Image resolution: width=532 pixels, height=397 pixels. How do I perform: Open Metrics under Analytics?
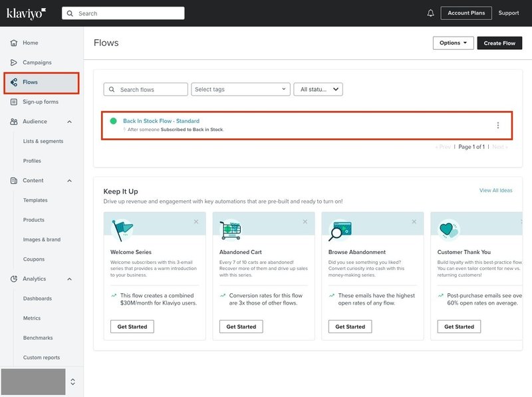[31, 319]
